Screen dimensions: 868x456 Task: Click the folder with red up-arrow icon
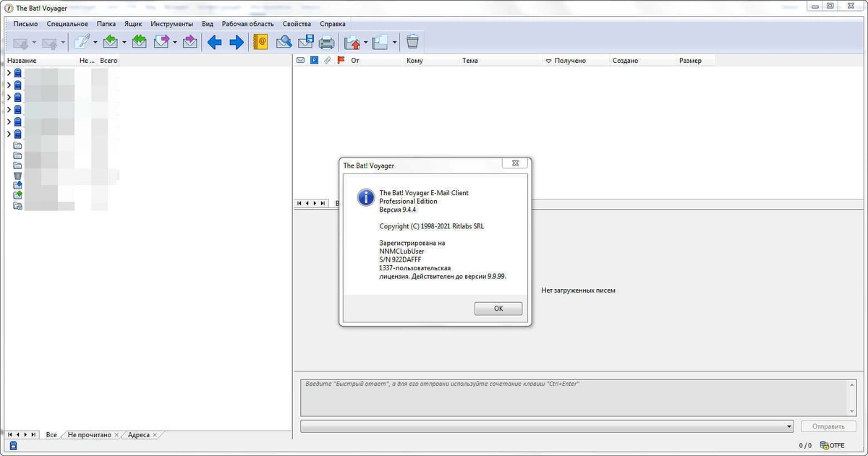pos(352,42)
